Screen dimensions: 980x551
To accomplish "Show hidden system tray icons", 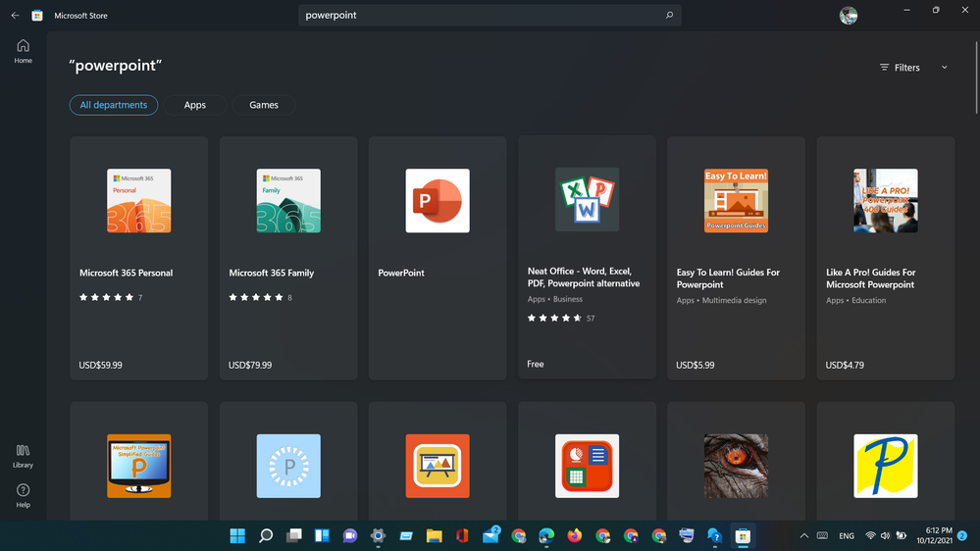I will [x=804, y=535].
